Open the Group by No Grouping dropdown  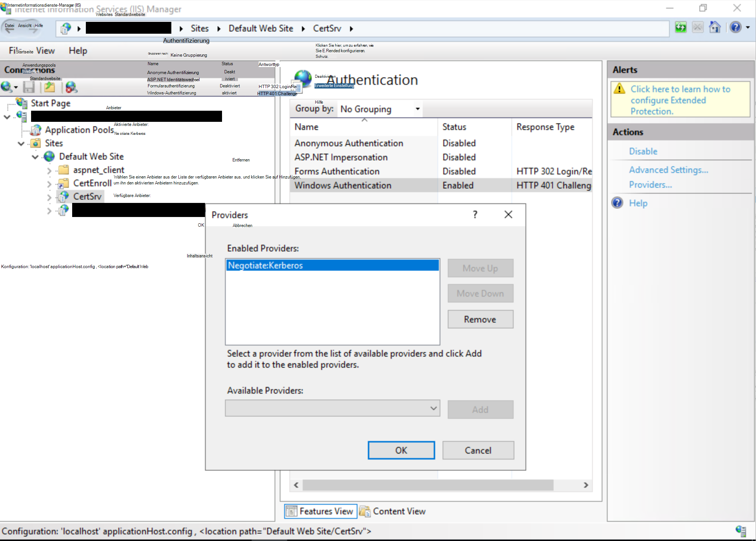pyautogui.click(x=380, y=109)
